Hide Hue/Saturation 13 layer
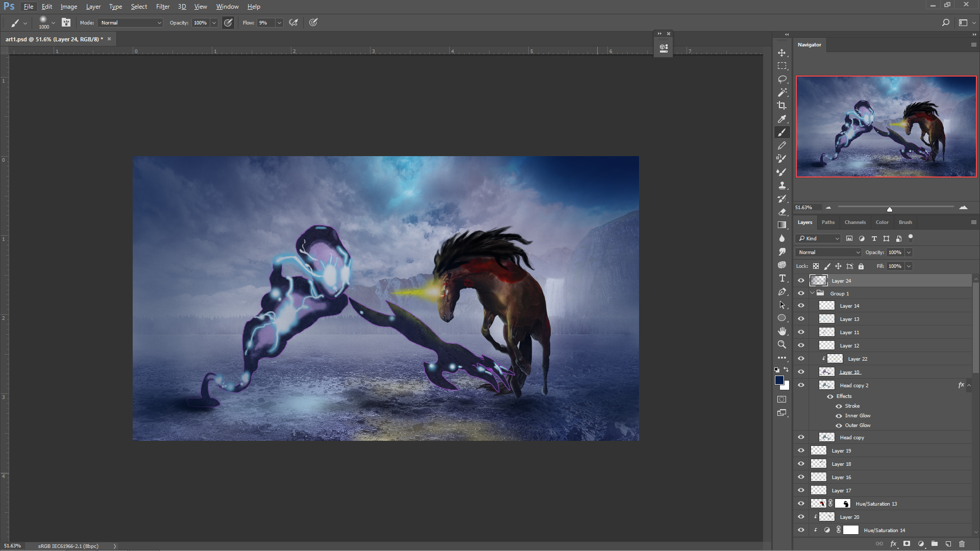980x551 pixels. (x=801, y=504)
